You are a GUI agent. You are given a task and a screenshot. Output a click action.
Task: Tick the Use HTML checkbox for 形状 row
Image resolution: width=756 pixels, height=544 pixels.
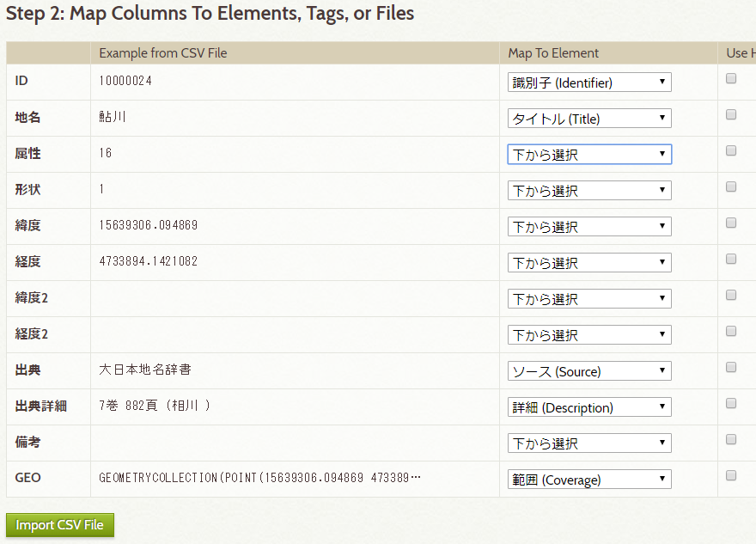731,186
